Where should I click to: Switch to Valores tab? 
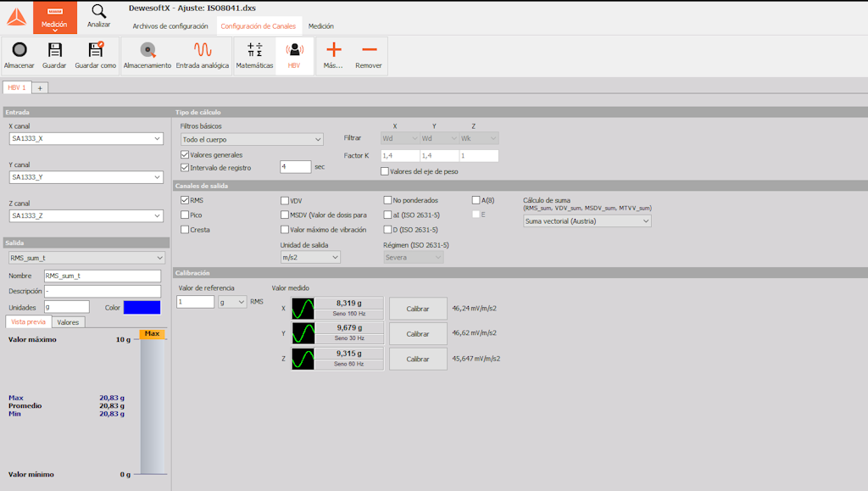(x=68, y=322)
